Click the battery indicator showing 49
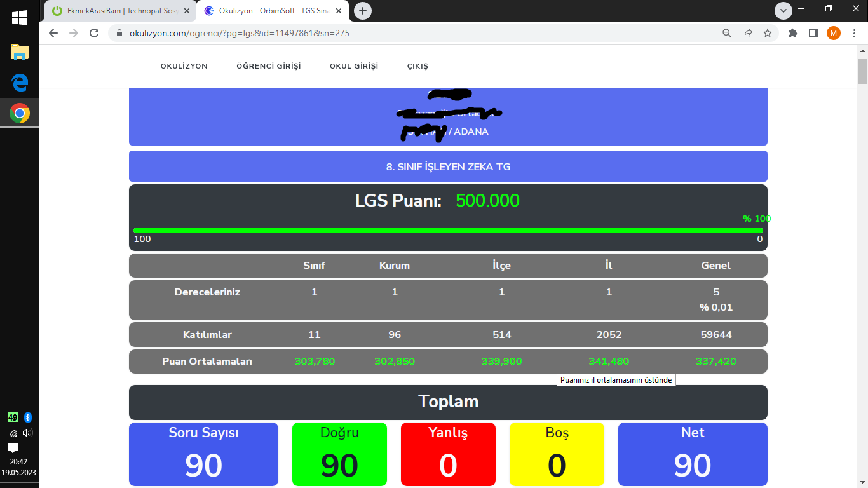 13,417
